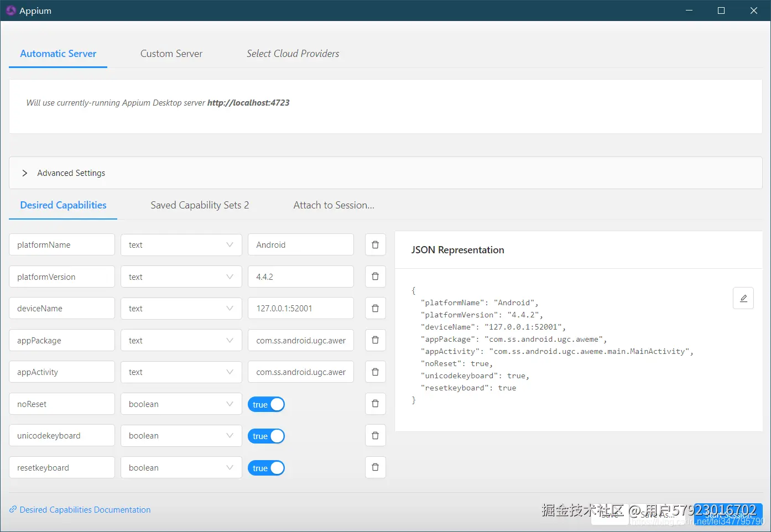
Task: Maximize the Appium window
Action: click(721, 11)
